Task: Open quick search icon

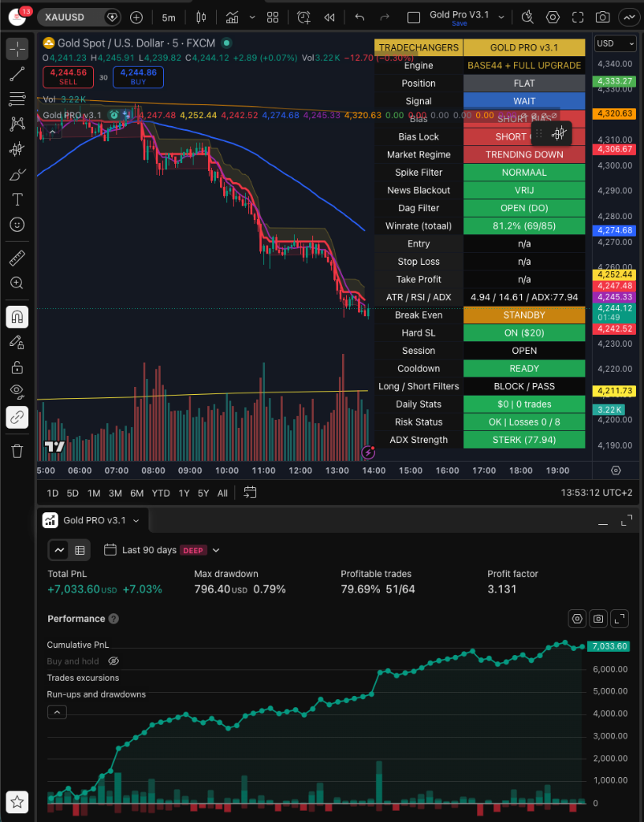Action: [x=528, y=18]
